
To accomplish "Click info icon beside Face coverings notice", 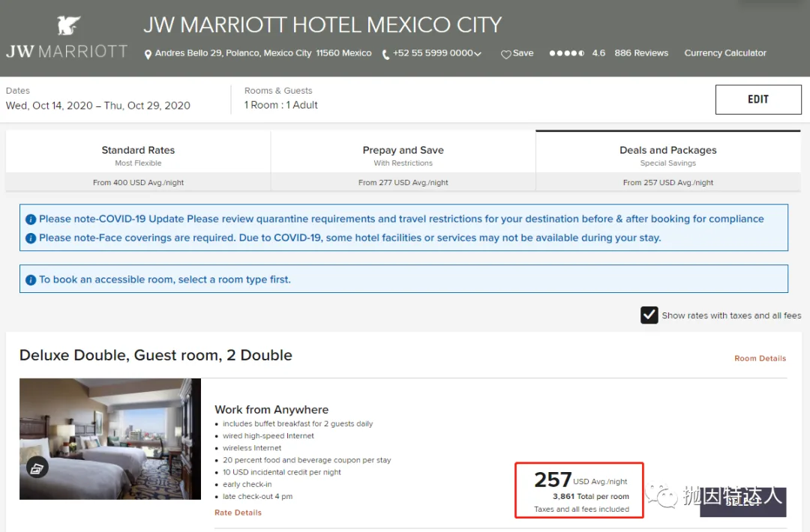I will click(31, 238).
